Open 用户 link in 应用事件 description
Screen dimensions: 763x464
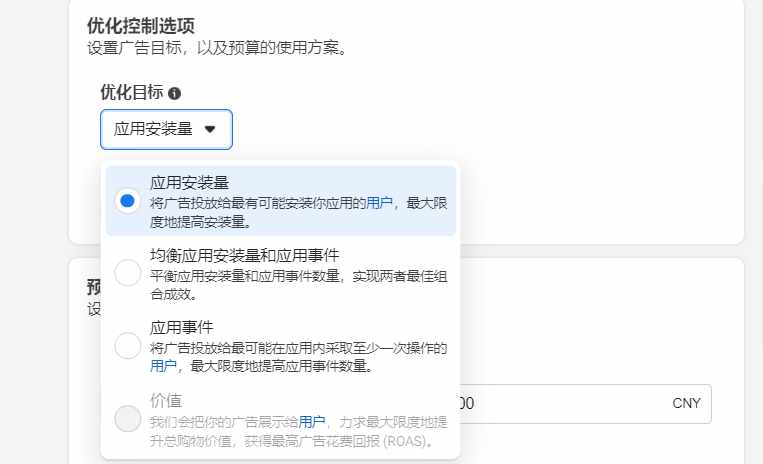click(x=163, y=366)
